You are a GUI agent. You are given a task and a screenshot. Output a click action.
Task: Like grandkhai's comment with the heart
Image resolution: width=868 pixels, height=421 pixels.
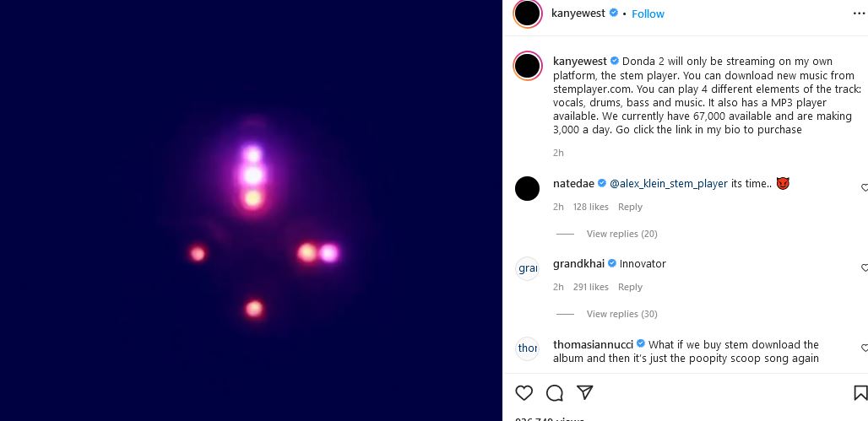864,267
